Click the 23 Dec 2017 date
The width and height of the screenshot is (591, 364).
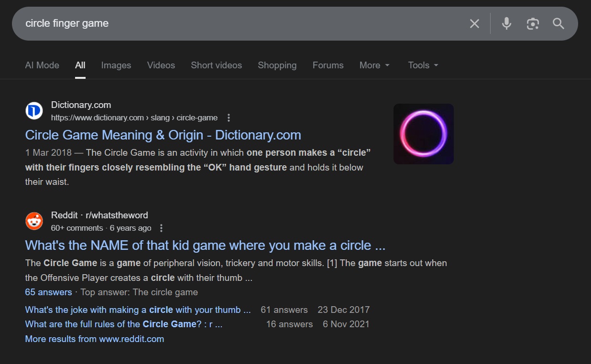(x=344, y=310)
